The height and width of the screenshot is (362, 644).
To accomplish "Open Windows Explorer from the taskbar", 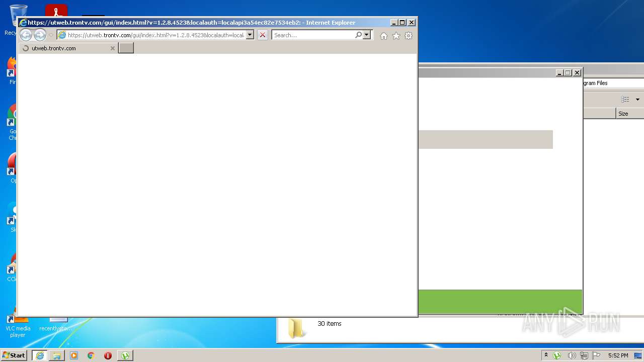I will pyautogui.click(x=57, y=355).
